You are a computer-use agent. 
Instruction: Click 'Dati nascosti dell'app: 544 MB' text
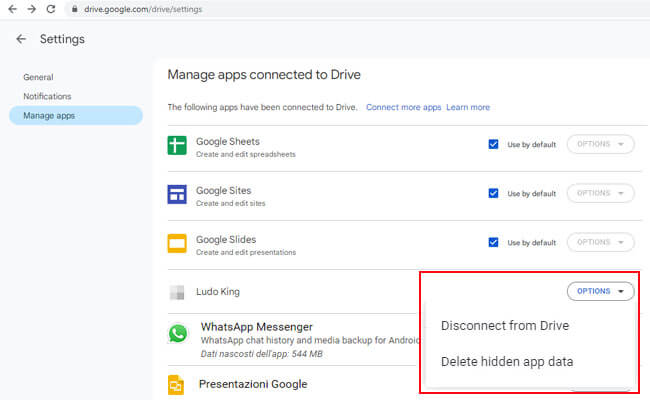[x=262, y=354]
